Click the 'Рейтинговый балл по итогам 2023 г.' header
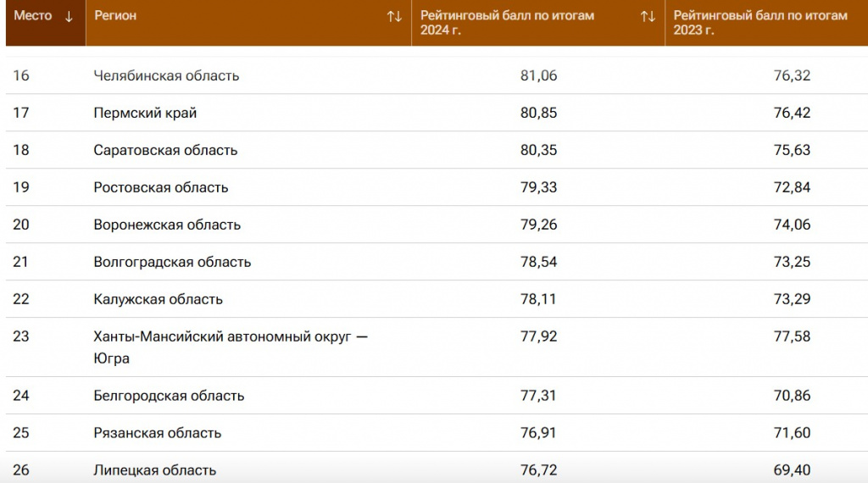The image size is (868, 483). tap(759, 23)
